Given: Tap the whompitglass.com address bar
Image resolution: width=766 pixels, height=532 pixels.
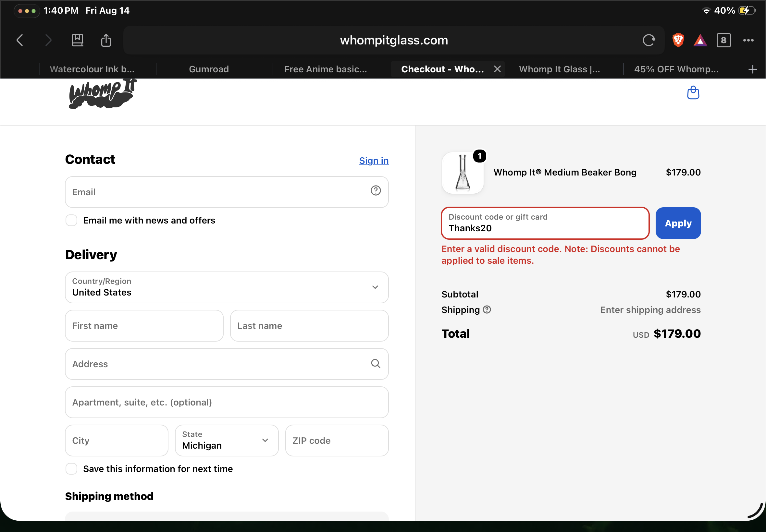Looking at the screenshot, I should coord(394,40).
